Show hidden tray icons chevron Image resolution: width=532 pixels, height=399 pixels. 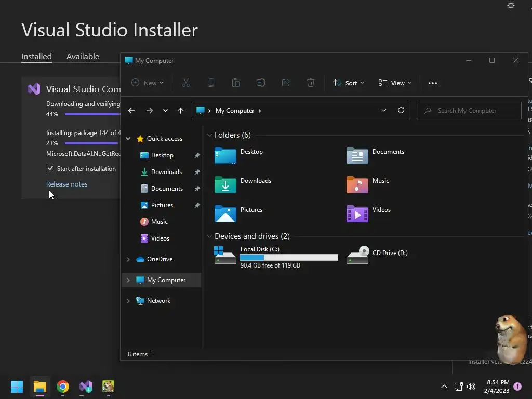pyautogui.click(x=444, y=387)
